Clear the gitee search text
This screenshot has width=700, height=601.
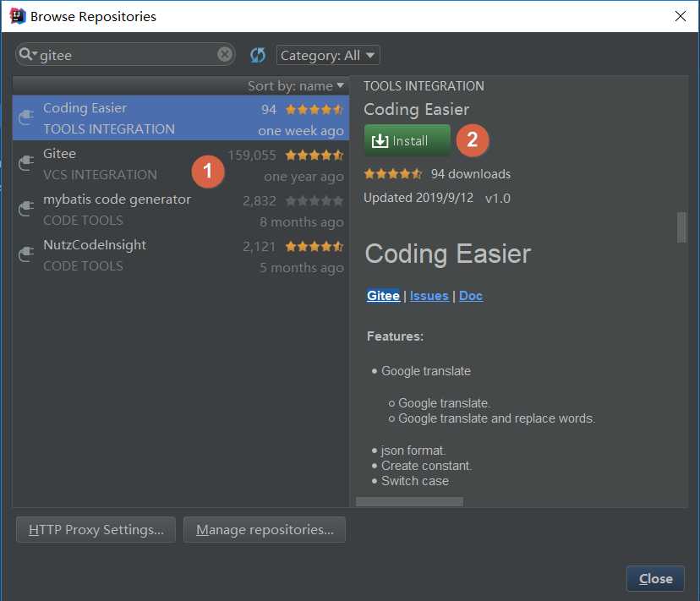coord(225,54)
